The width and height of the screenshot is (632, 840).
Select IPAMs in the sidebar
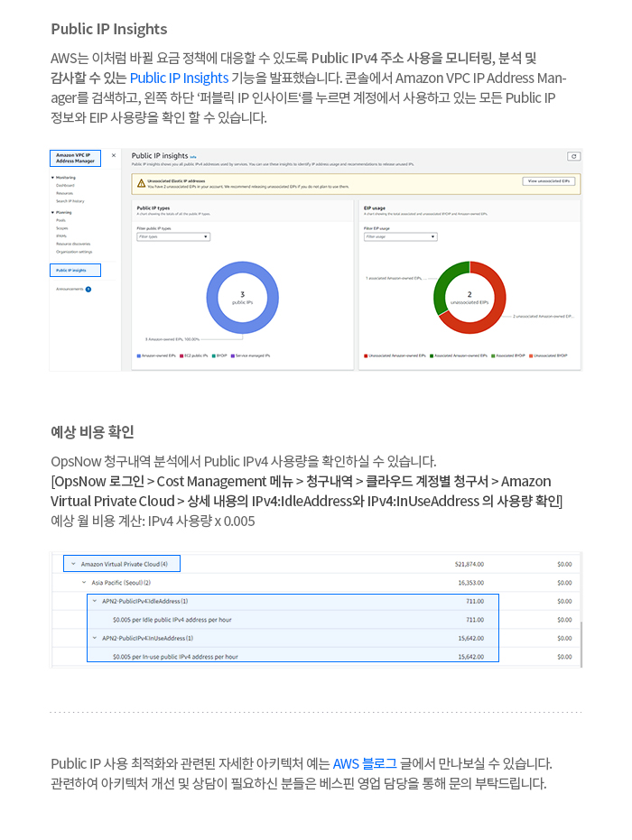click(61, 235)
